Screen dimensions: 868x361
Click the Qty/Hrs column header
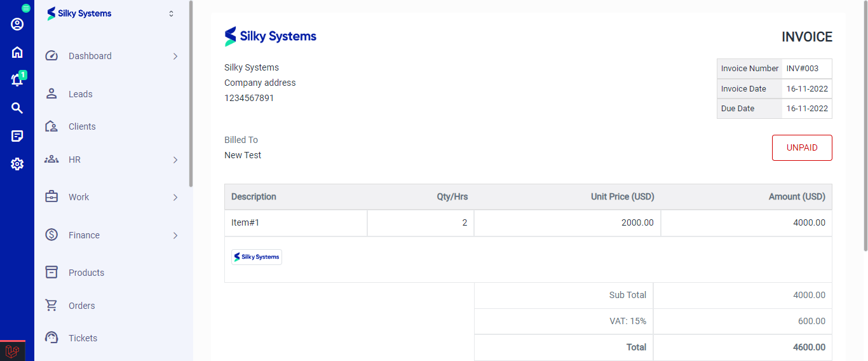point(452,197)
